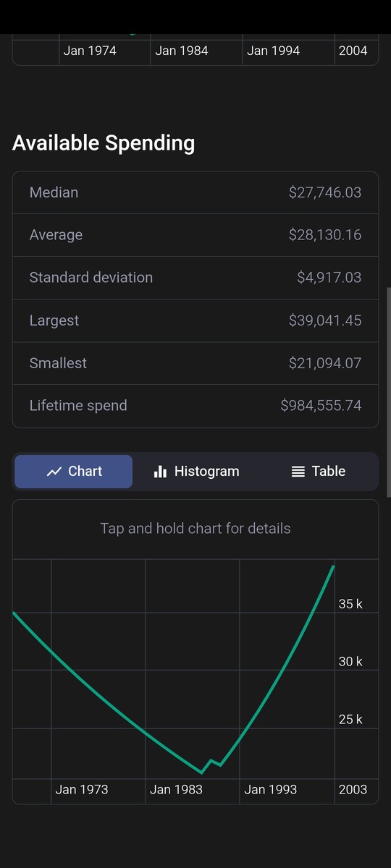This screenshot has width=391, height=868.
Task: Tap the Average spending row
Action: (195, 235)
